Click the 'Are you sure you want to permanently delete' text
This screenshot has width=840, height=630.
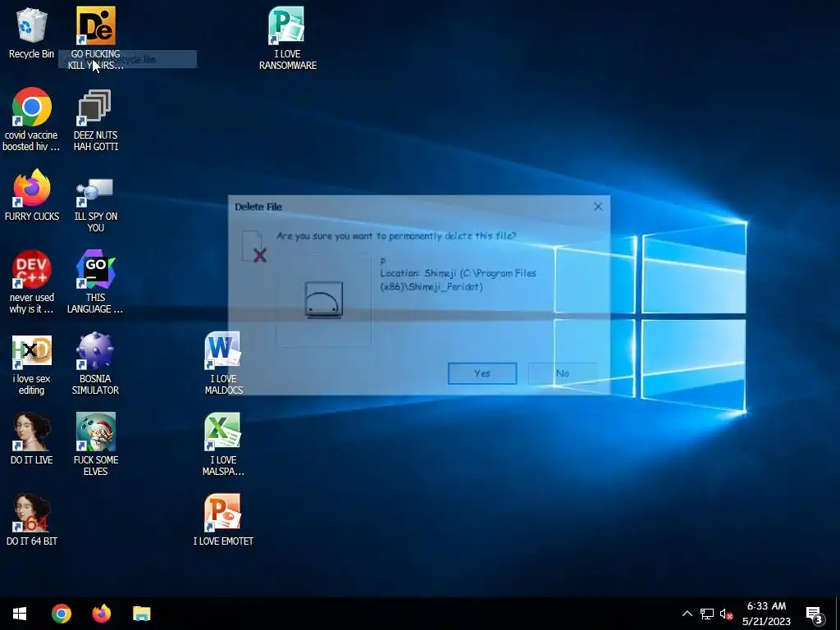pos(396,235)
